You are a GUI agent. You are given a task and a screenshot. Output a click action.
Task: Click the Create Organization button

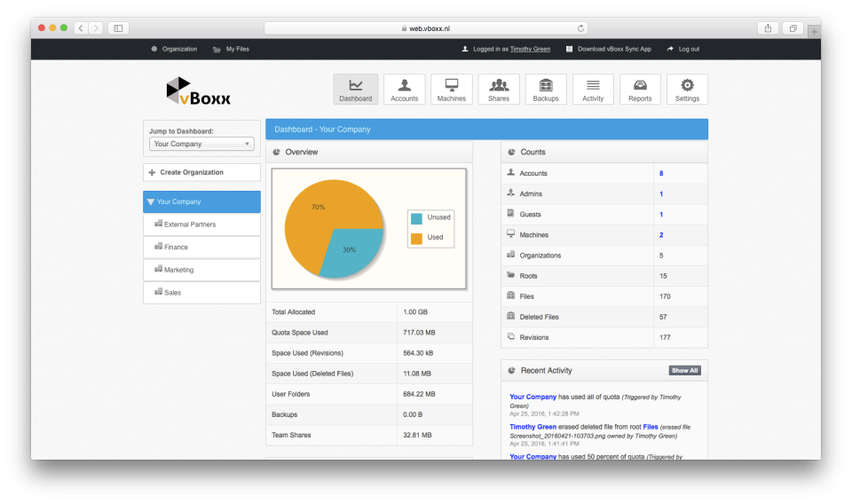(x=201, y=172)
